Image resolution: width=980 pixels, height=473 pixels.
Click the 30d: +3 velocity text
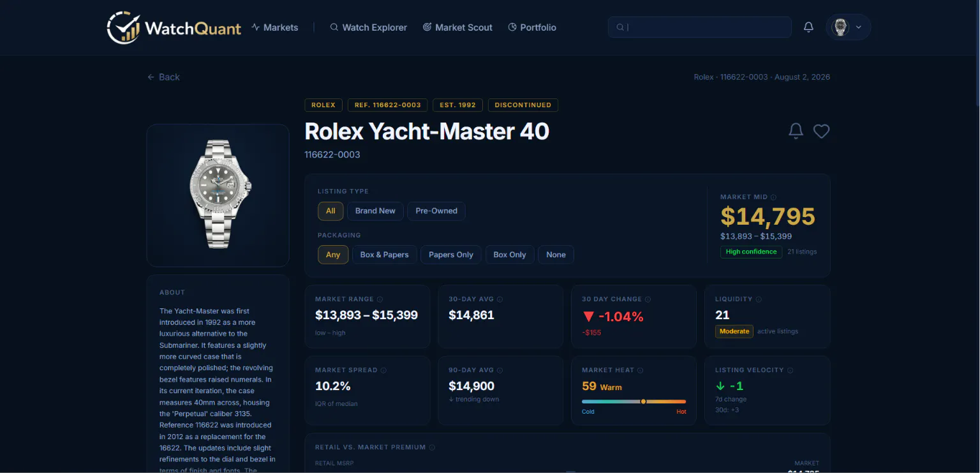point(727,410)
